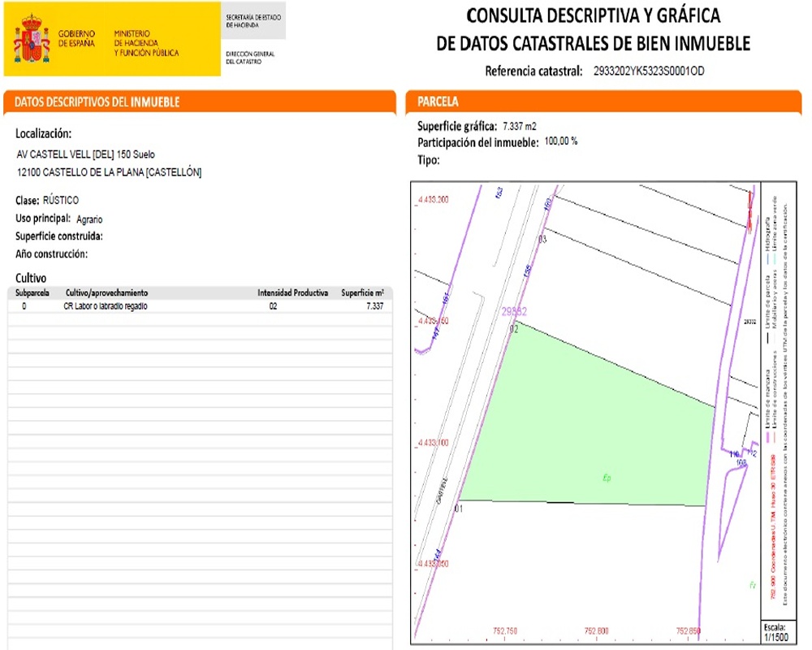812x650 pixels.
Task: Click vertex label 01 on the map
Action: [x=459, y=509]
